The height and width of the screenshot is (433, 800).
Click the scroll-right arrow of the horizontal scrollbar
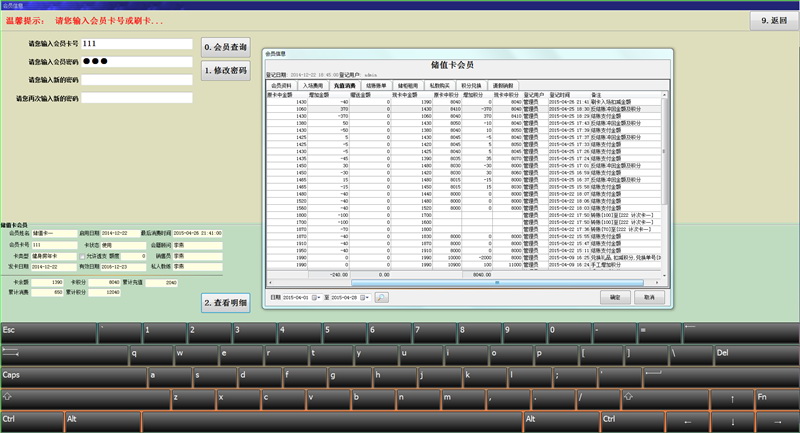coord(657,282)
